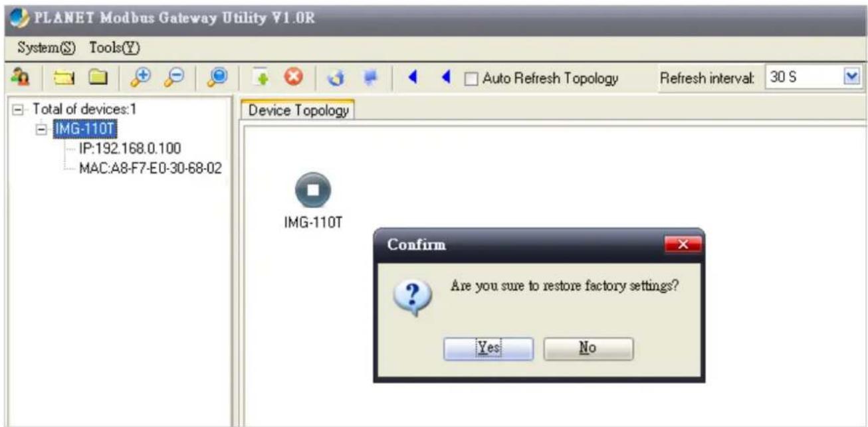Screen dimensions: 868x427
Task: Cancel factory restore with No button
Action: [588, 349]
